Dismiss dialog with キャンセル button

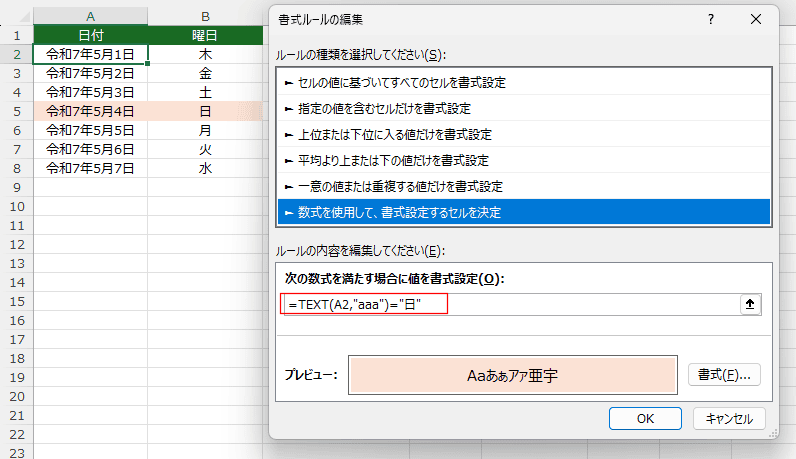(729, 418)
